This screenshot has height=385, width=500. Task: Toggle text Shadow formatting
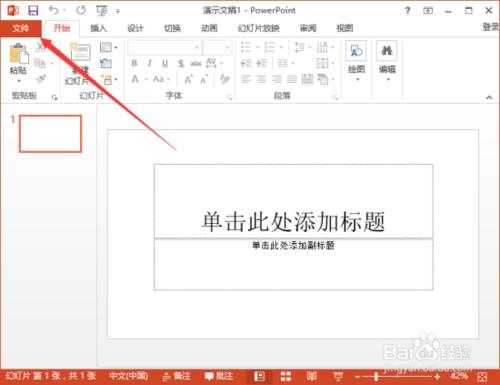pyautogui.click(x=181, y=63)
